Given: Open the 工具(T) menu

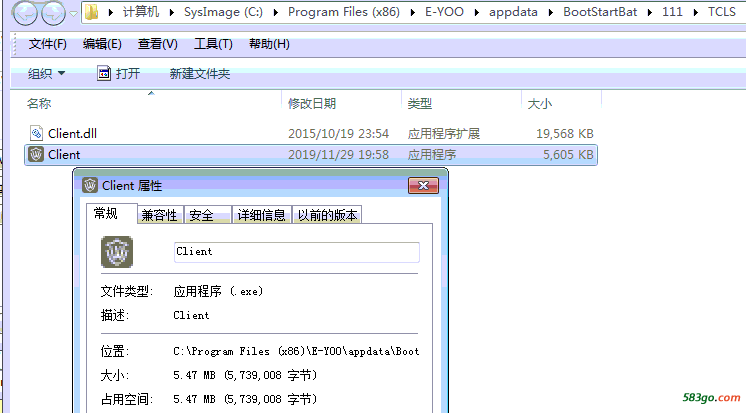Looking at the screenshot, I should [213, 44].
